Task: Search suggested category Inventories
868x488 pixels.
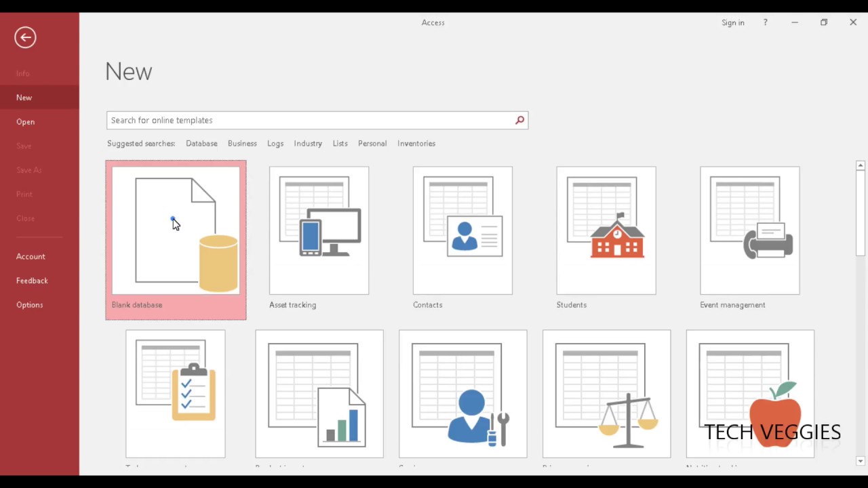Action: [416, 144]
